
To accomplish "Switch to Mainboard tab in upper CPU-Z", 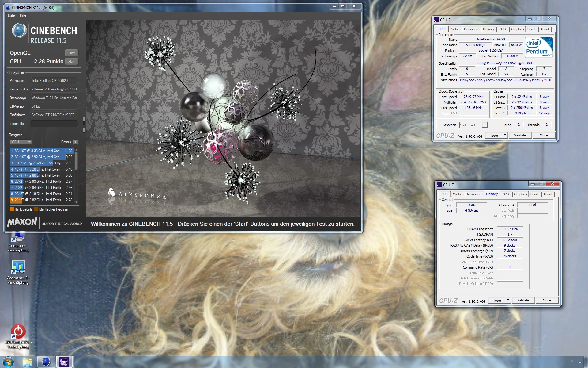I will click(x=472, y=29).
